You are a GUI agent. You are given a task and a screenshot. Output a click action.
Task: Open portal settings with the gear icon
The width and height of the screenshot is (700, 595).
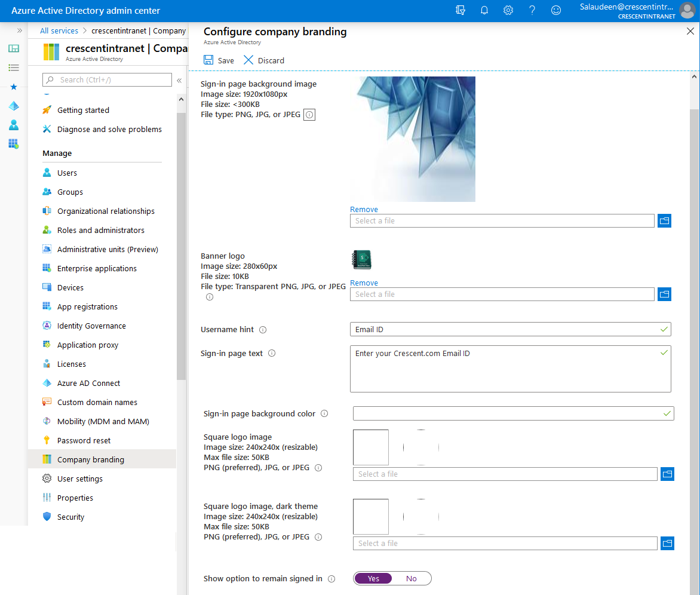pyautogui.click(x=508, y=10)
